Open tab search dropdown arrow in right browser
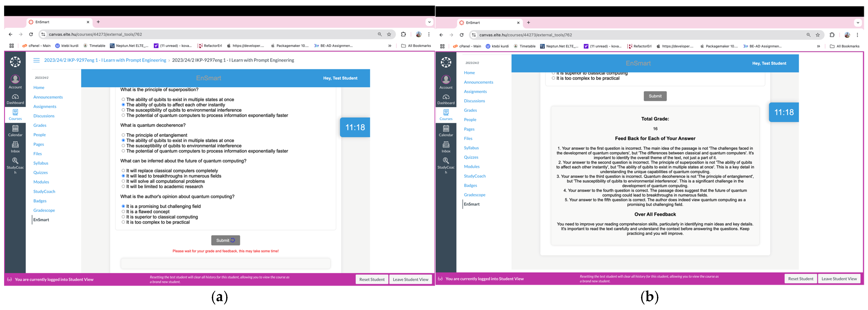 click(858, 23)
